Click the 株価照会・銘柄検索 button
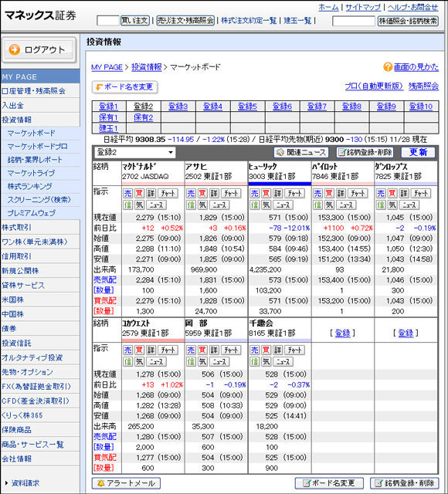 408,21
